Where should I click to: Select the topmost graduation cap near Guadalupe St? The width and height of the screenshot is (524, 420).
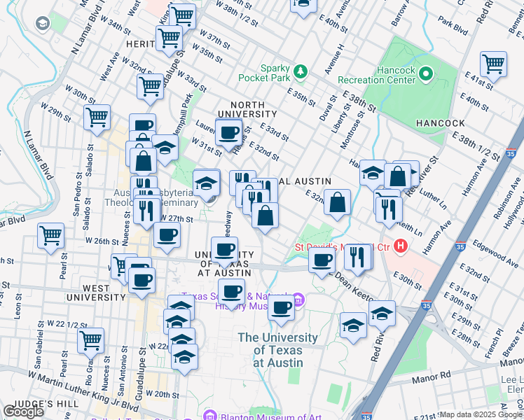pos(165,148)
